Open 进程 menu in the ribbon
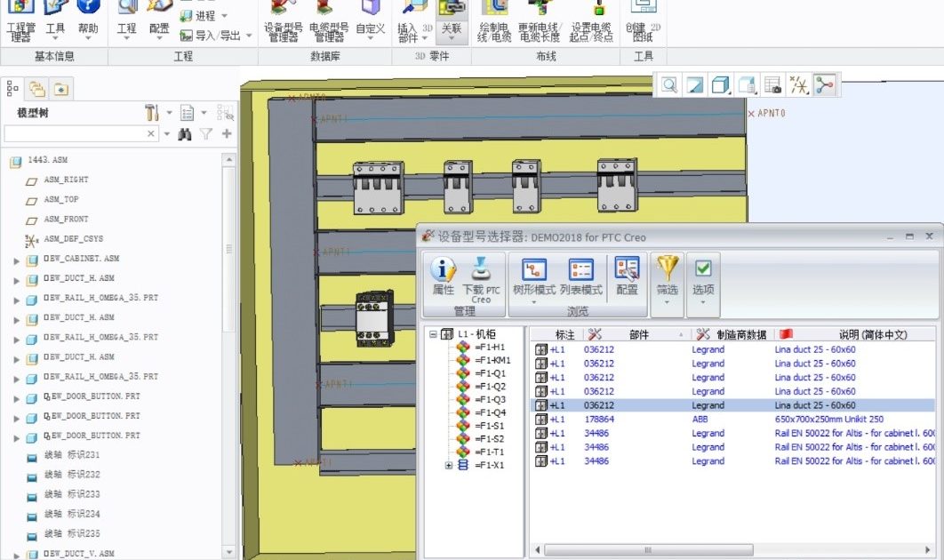This screenshot has width=944, height=560. point(204,16)
